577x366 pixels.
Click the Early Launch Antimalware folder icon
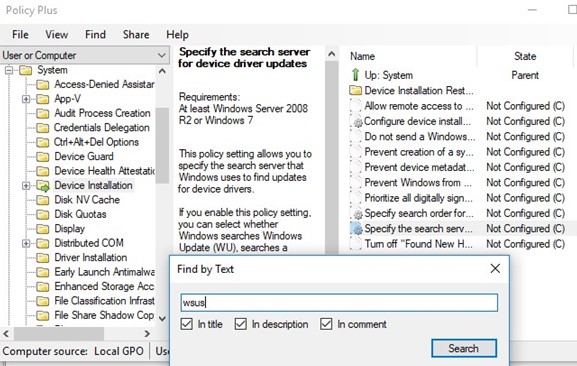pyautogui.click(x=43, y=272)
